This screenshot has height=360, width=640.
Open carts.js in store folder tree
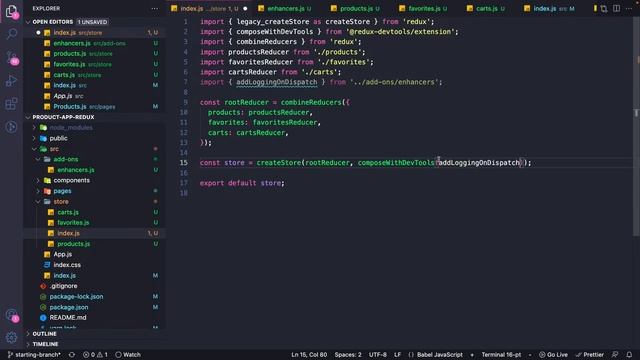68,212
